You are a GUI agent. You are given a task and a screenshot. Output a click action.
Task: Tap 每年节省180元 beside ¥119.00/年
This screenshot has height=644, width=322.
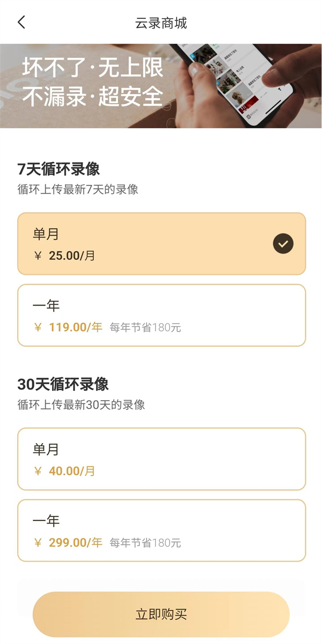click(145, 328)
